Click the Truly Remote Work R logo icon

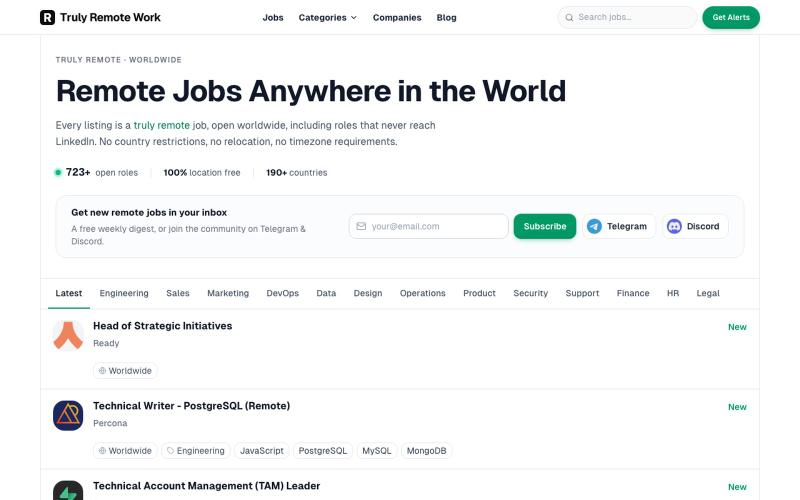pos(47,17)
